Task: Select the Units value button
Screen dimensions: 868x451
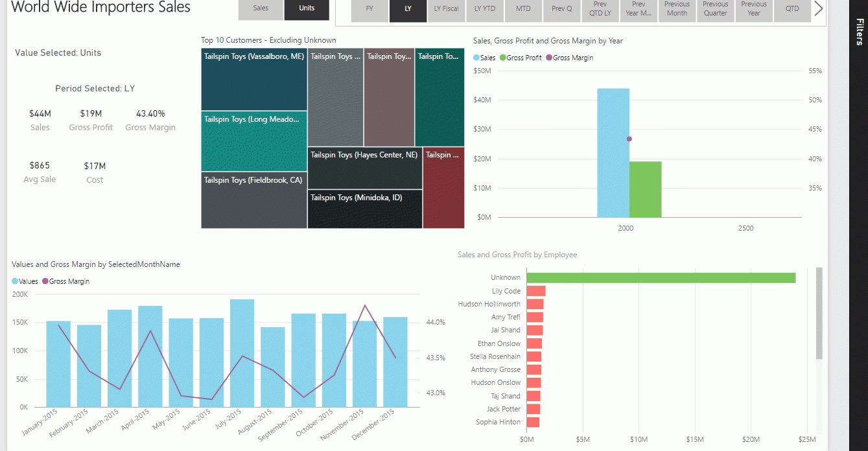Action: 307,9
